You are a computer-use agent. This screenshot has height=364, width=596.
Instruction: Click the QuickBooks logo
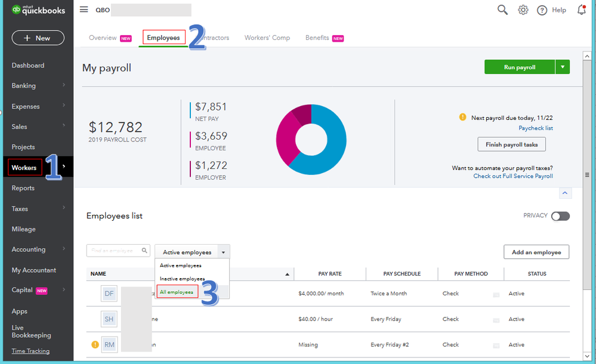pos(38,10)
